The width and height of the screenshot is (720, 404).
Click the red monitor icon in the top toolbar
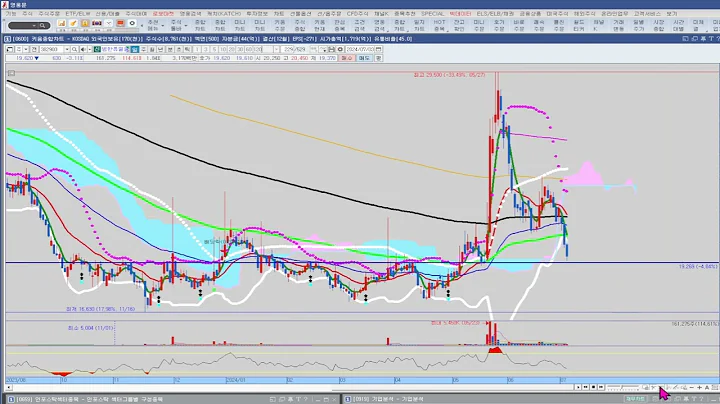120,23
